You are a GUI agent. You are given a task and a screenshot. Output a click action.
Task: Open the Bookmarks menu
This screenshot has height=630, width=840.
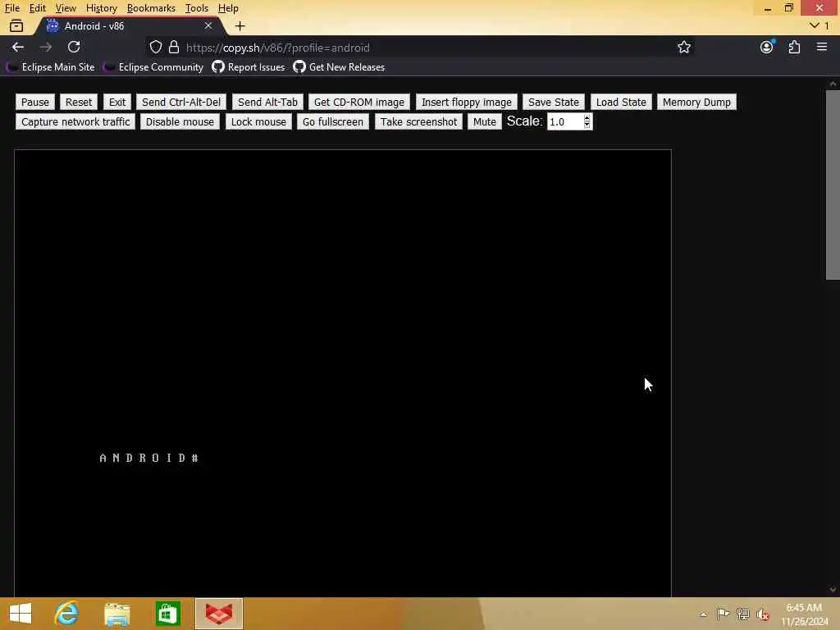(x=151, y=8)
